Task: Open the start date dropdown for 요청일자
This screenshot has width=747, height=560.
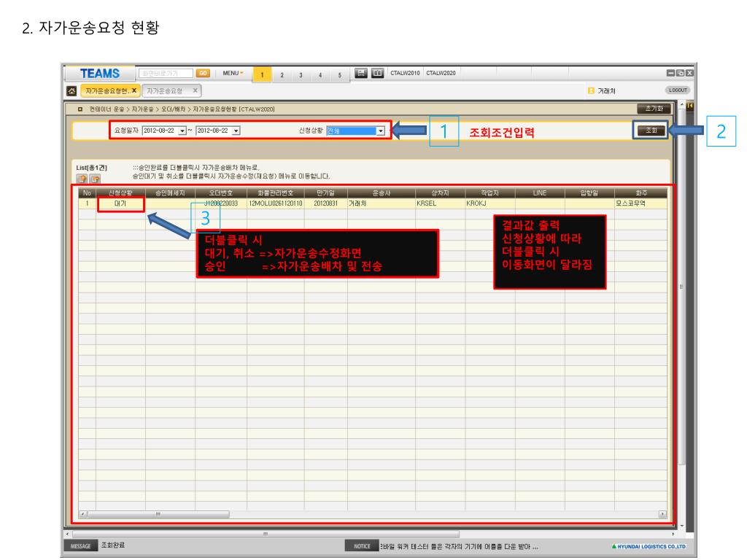Action: pyautogui.click(x=182, y=131)
